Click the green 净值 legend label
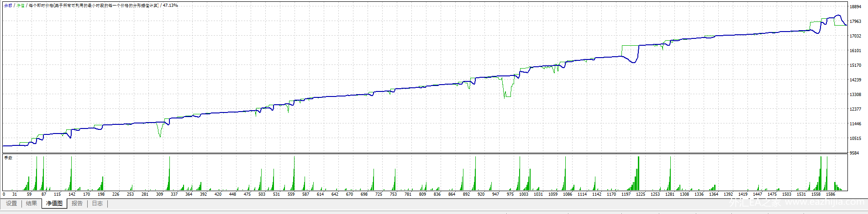This screenshot has height=214, width=868. (21, 5)
